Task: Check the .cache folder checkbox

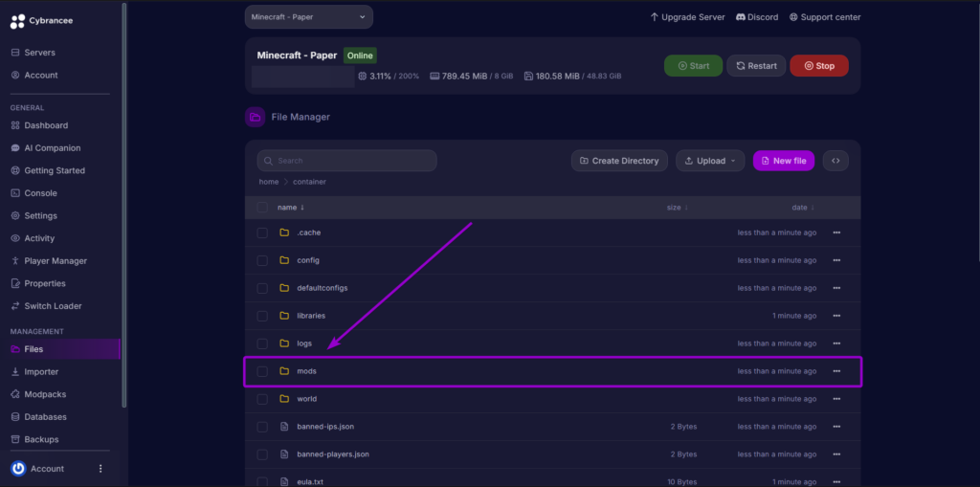Action: [262, 232]
